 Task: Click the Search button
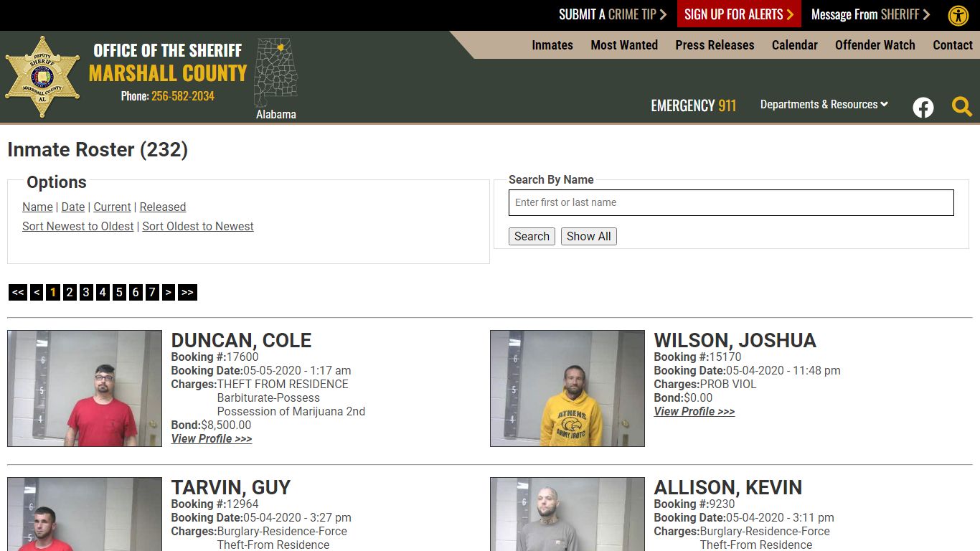[x=532, y=236]
